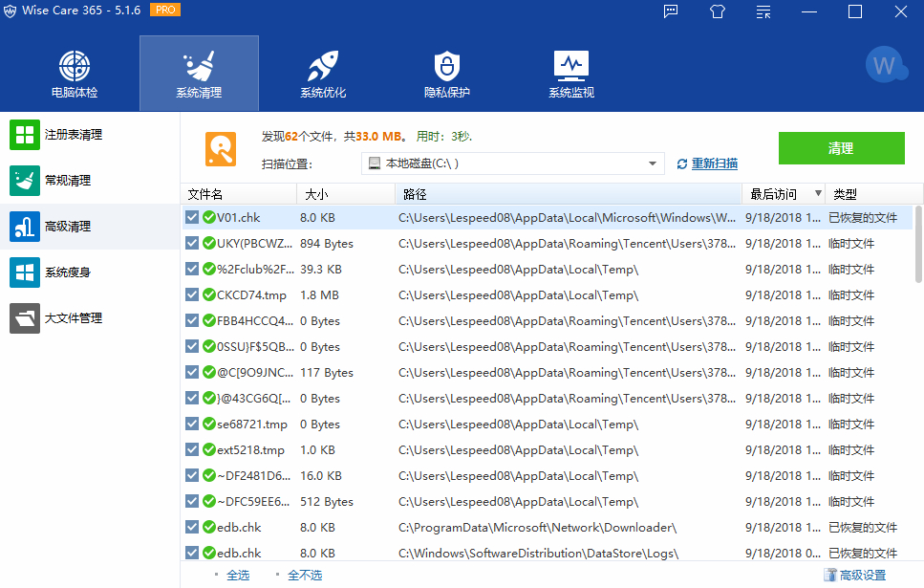This screenshot has height=588, width=924.
Task: Select 高级清理 advanced cleaner in sidebar
Action: coord(90,227)
